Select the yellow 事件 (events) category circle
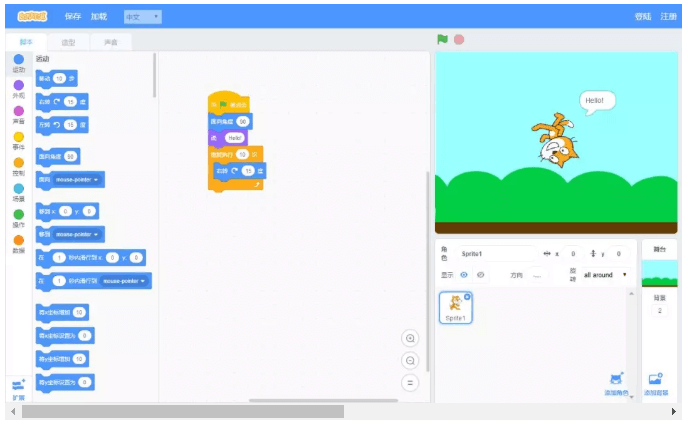 point(18,137)
